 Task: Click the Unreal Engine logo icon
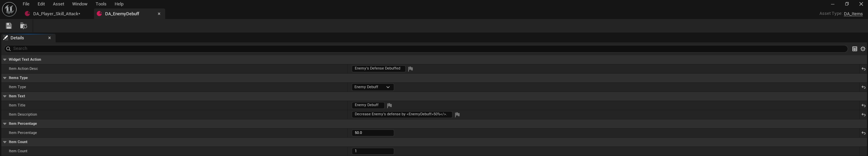click(9, 9)
